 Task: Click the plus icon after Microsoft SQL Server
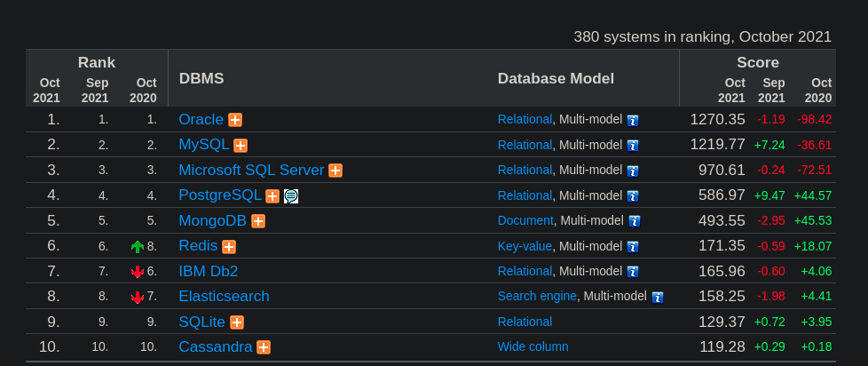pyautogui.click(x=335, y=171)
